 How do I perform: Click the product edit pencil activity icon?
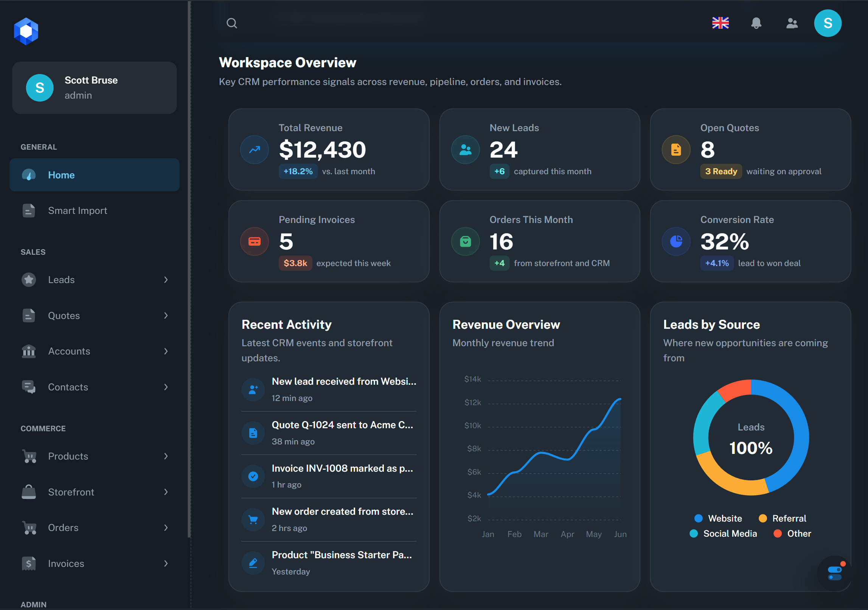[x=253, y=563]
